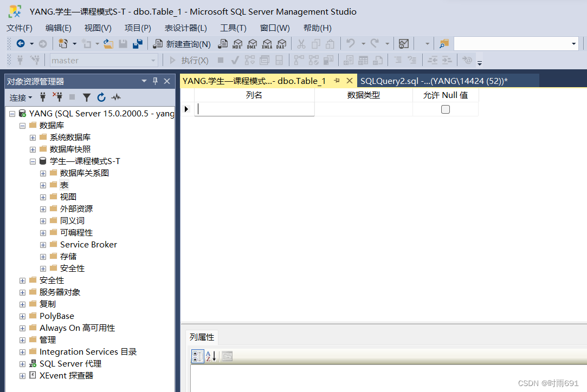The width and height of the screenshot is (587, 392).
Task: Open the 连接 dropdown in Object Explorer
Action: [21, 97]
